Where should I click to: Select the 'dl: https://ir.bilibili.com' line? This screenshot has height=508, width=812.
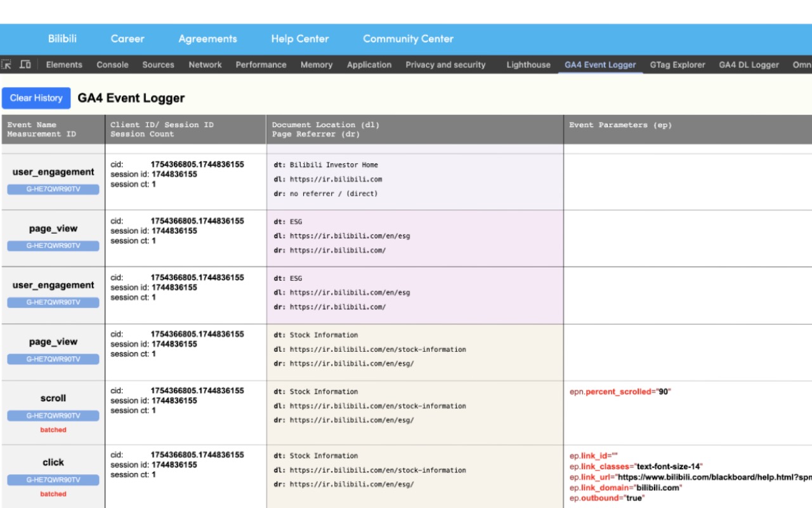pos(328,180)
